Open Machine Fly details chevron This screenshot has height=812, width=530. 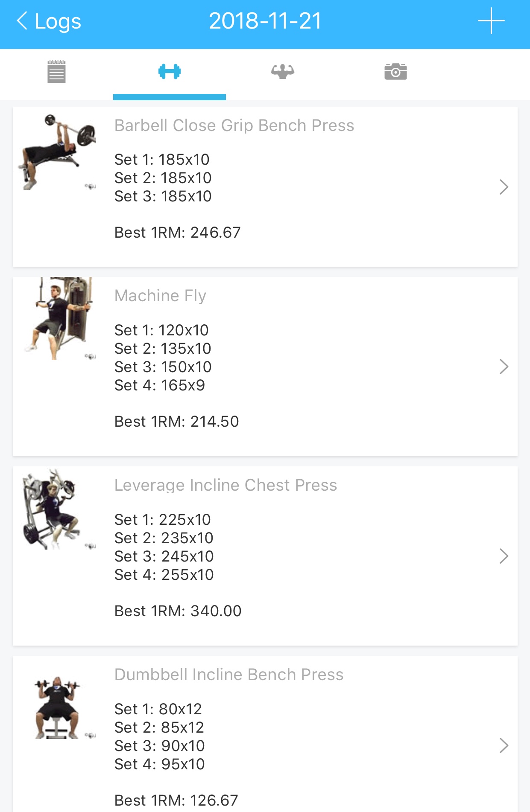[x=504, y=367]
